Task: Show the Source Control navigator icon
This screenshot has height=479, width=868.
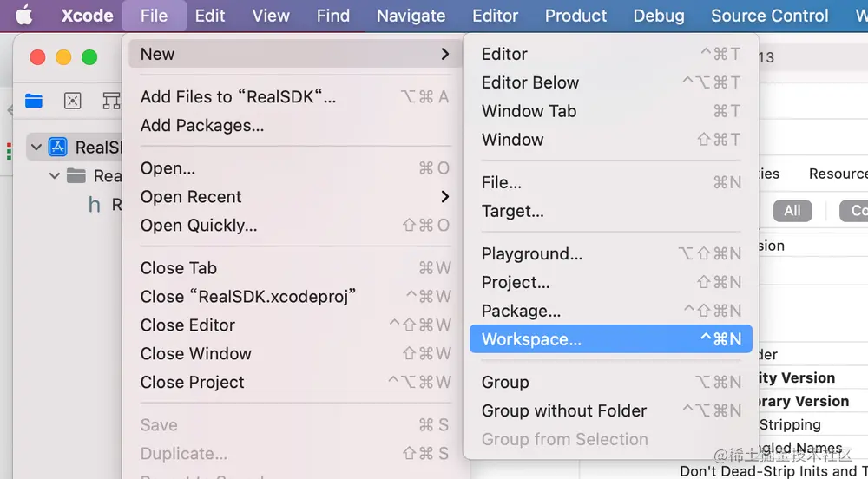Action: click(73, 101)
